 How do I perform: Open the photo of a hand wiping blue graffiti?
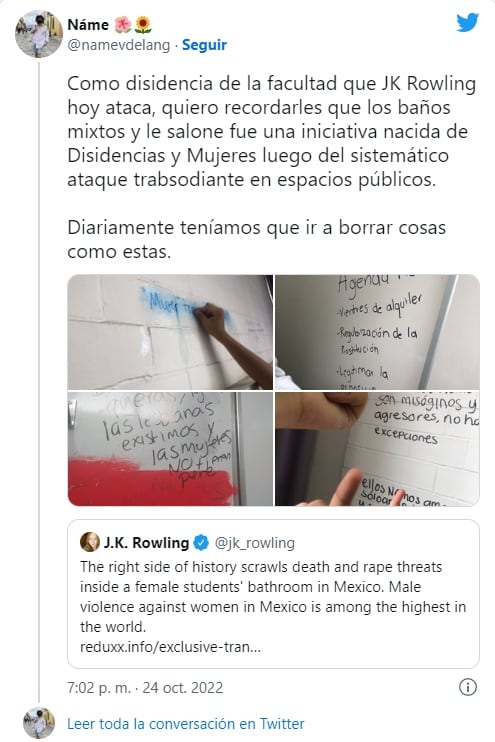point(170,332)
